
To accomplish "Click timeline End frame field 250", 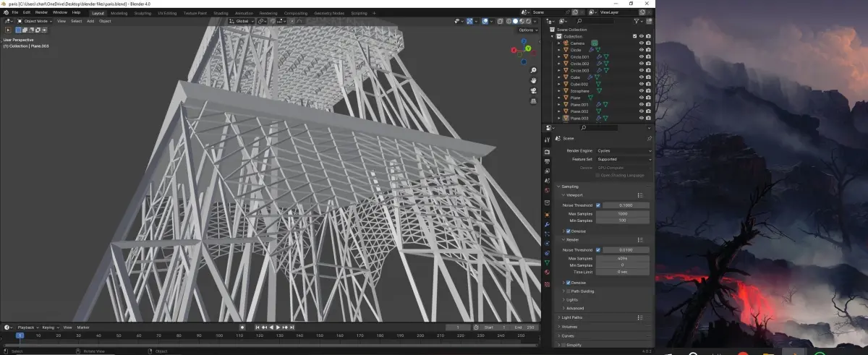I will [x=526, y=328].
